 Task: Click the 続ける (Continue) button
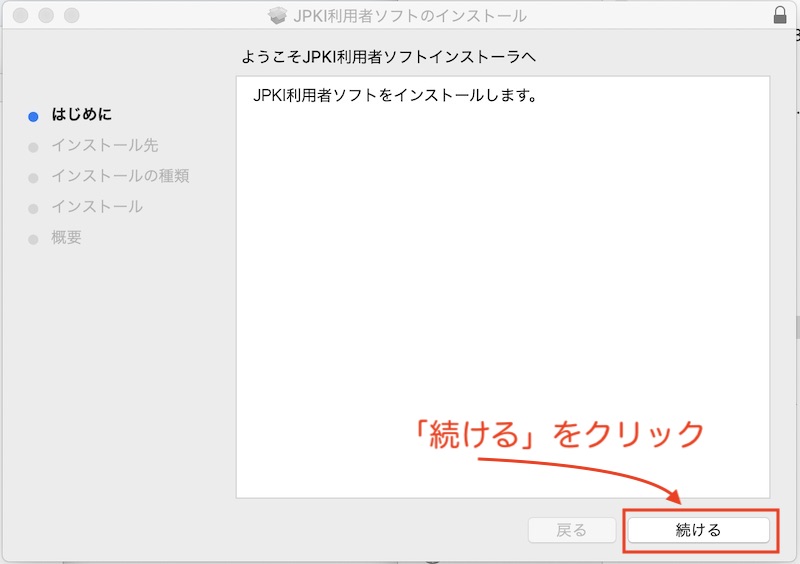pyautogui.click(x=698, y=530)
